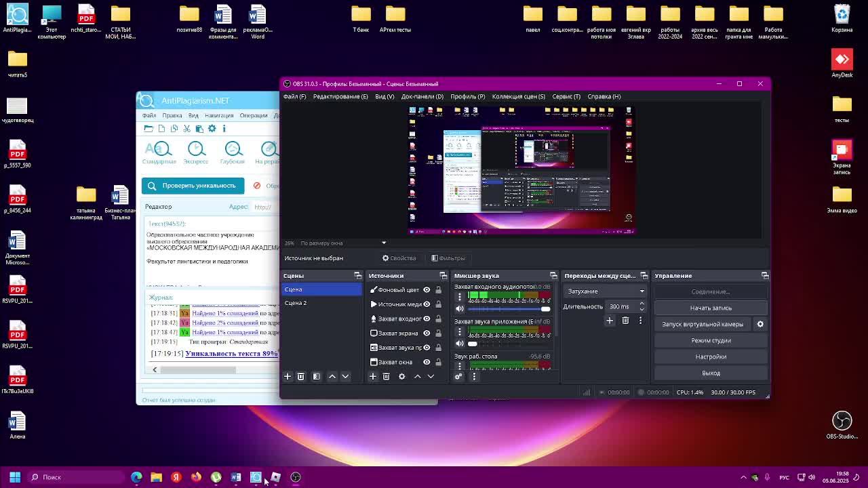Open Затухание transition dropdown
Viewport: 868px width, 488px height.
pos(605,291)
